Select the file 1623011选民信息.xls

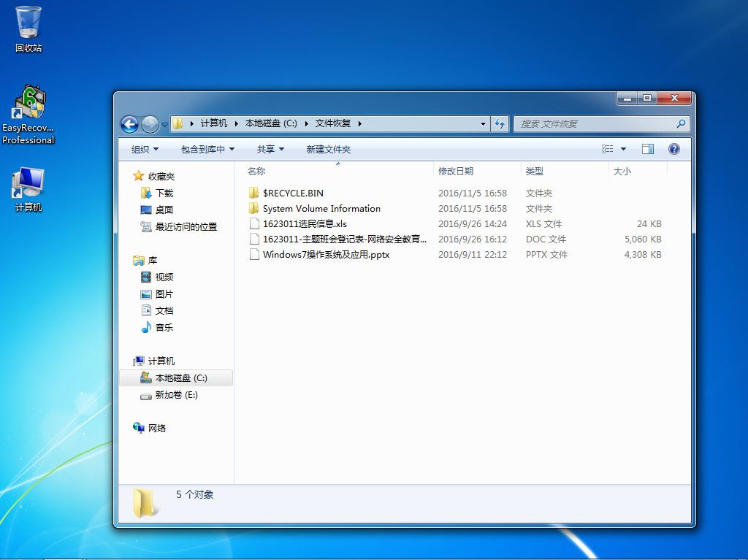tap(305, 223)
